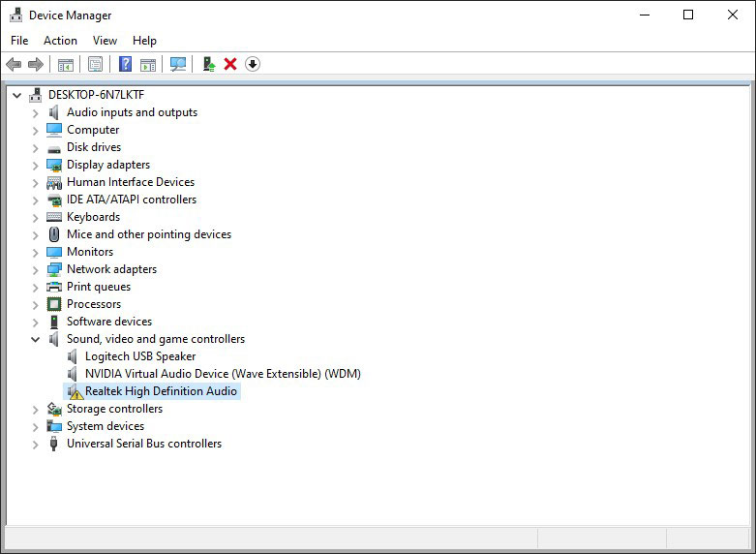The image size is (756, 554).
Task: Click the Show/Hide Action Pane toolbar icon
Action: coord(148,64)
